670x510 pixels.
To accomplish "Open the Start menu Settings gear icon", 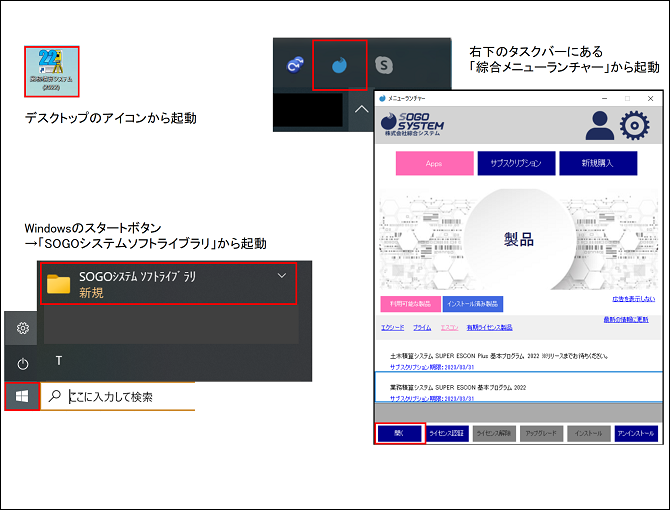I will click(23, 328).
